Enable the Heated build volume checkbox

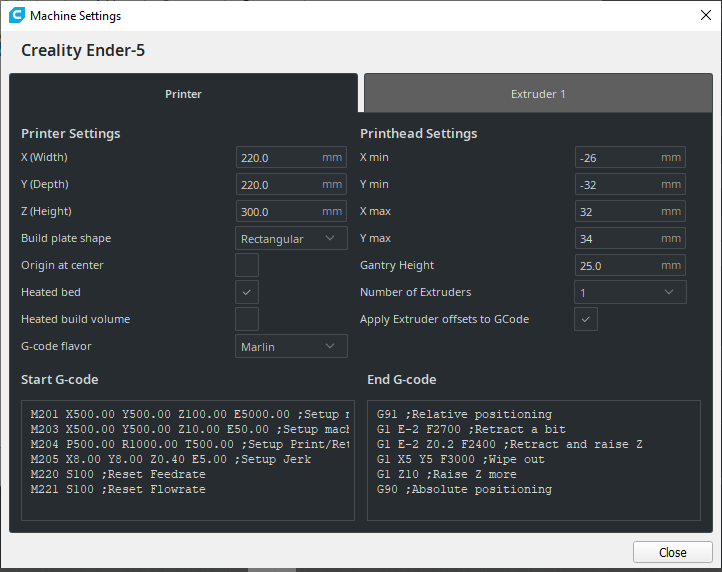pyautogui.click(x=247, y=319)
